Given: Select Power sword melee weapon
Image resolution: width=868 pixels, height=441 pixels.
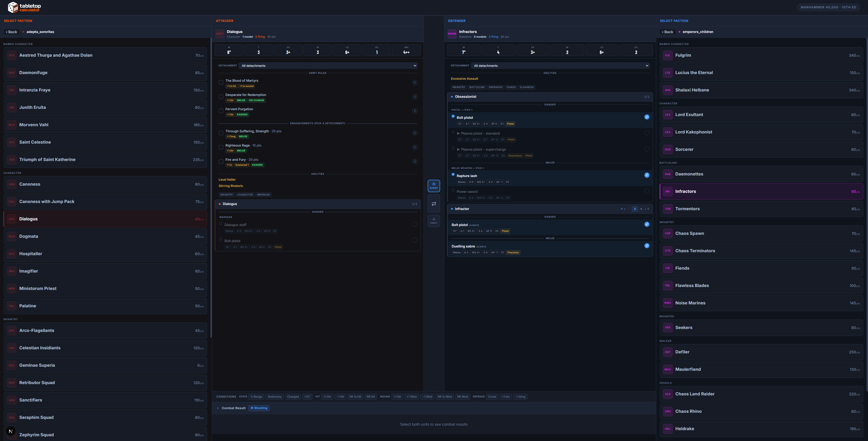Looking at the screenshot, I should click(647, 191).
